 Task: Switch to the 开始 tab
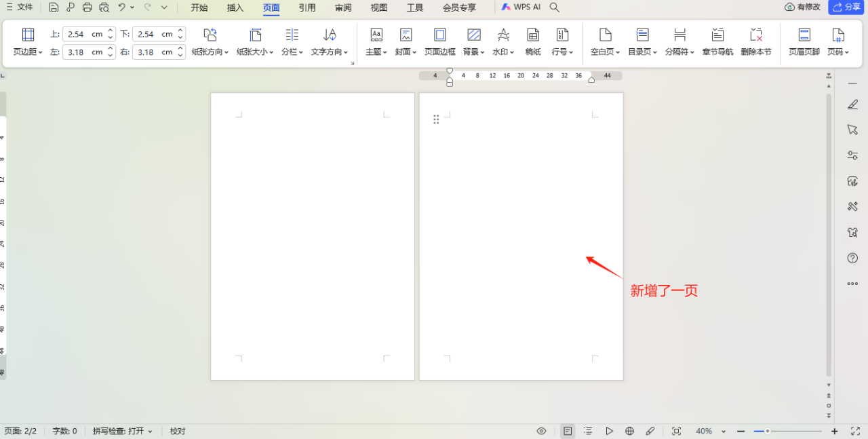click(x=199, y=7)
